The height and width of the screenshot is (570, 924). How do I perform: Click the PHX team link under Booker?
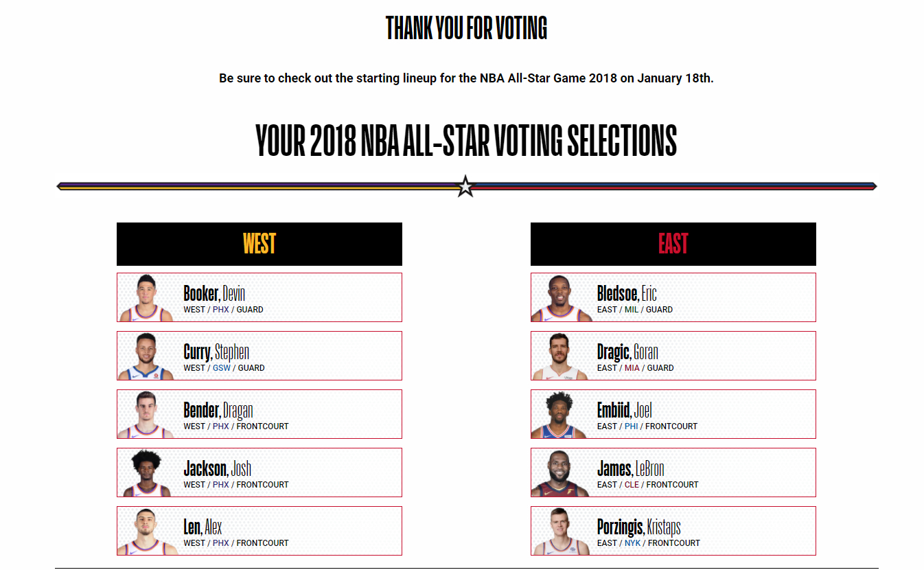(221, 310)
